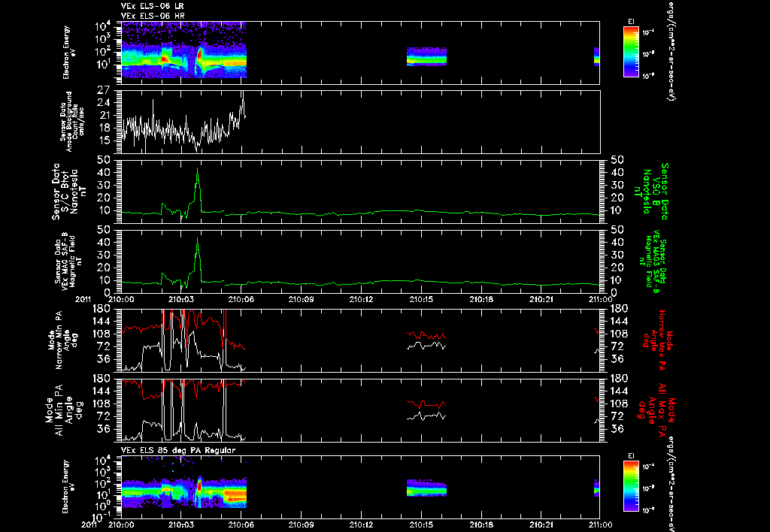Click "211:00" on the middle time axis

pyautogui.click(x=601, y=299)
